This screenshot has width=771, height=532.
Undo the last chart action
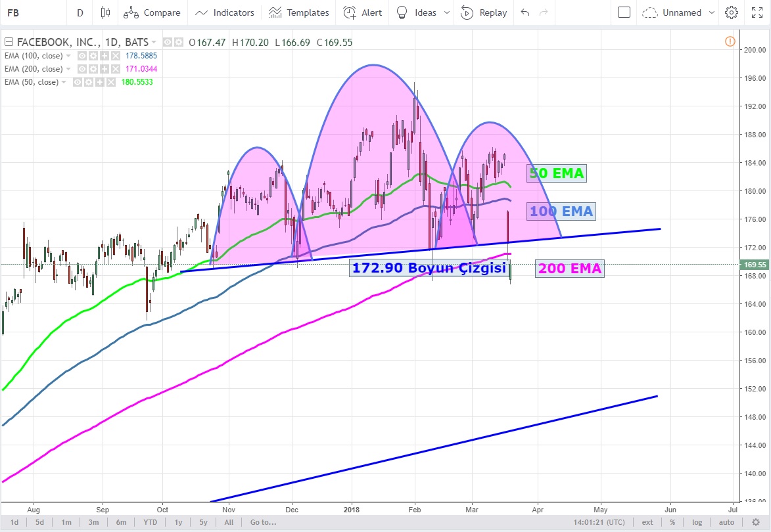pos(525,12)
